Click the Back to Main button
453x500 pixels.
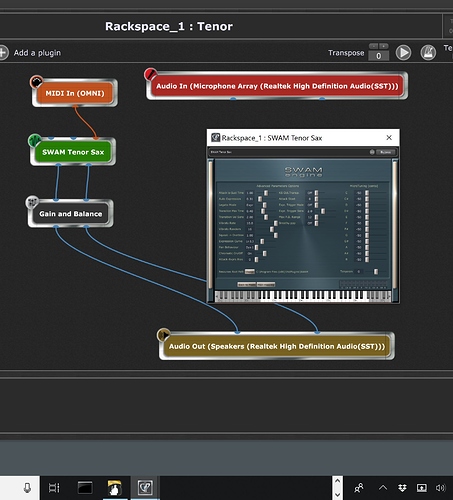coord(246,284)
